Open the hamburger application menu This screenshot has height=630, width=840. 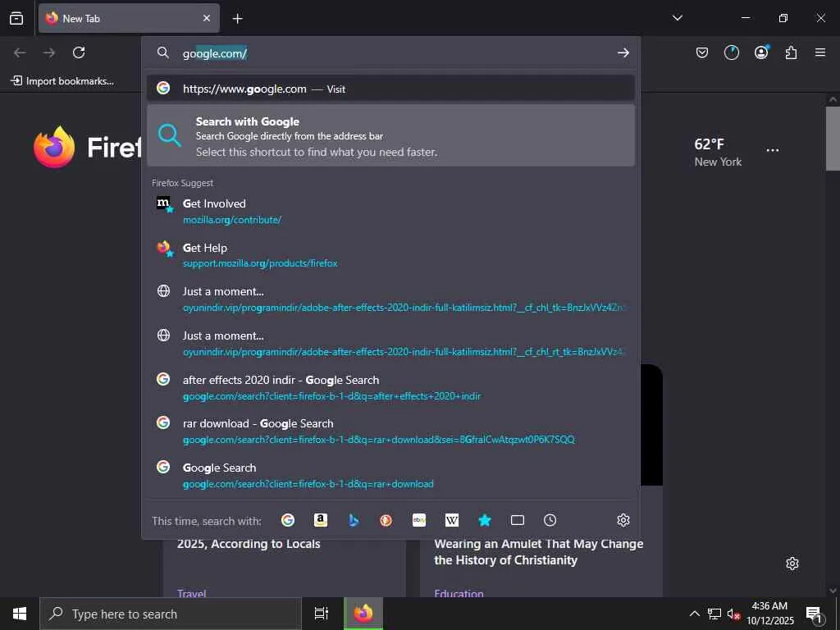820,52
